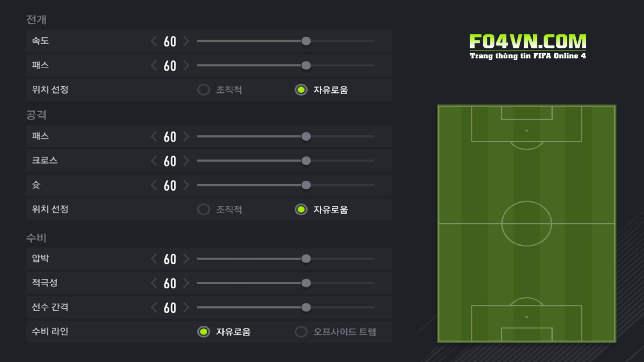Viewport: 644px width, 362px height.
Task: Click the FO4VN.COM logo
Action: pos(528,46)
